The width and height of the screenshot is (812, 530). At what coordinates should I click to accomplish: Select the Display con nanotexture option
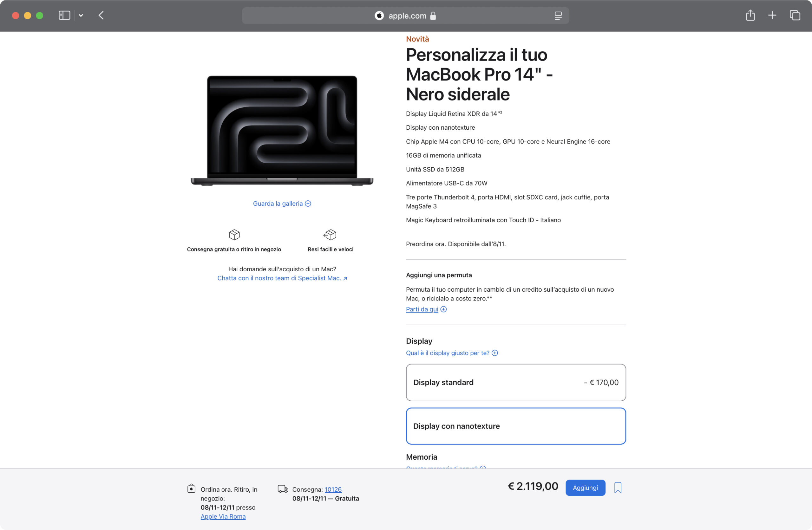pos(516,426)
